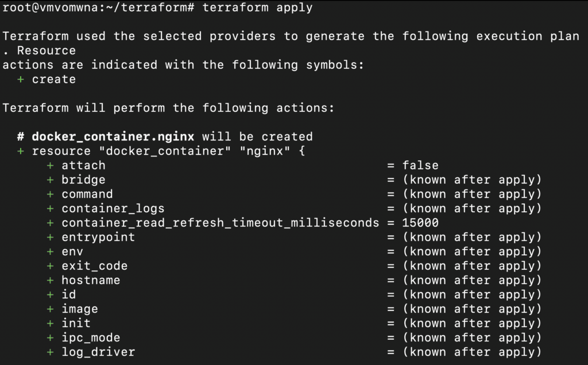Click the 15000 timeout value

(420, 223)
